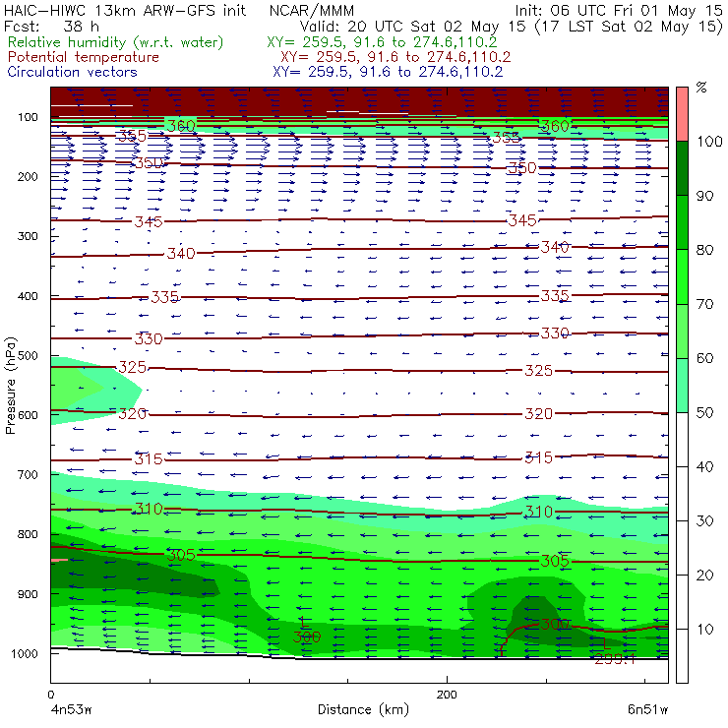Click the "Pressure (hPa)" vertical axis label
Image resolution: width=728 pixels, height=728 pixels.
[11, 386]
